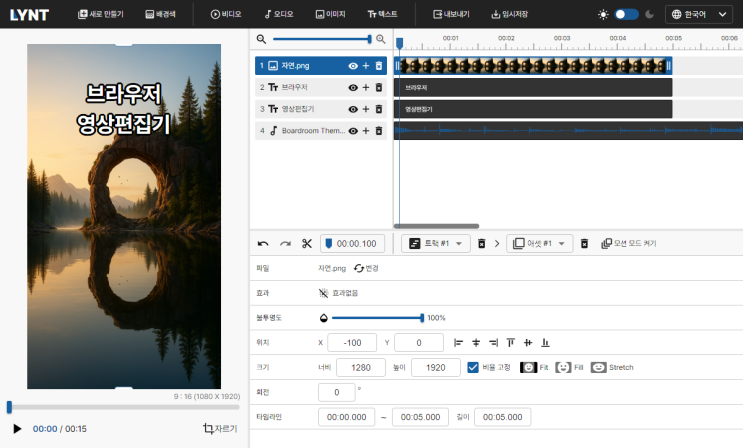Click the 효과없음 effect selector
743x448 pixels.
pyautogui.click(x=338, y=293)
